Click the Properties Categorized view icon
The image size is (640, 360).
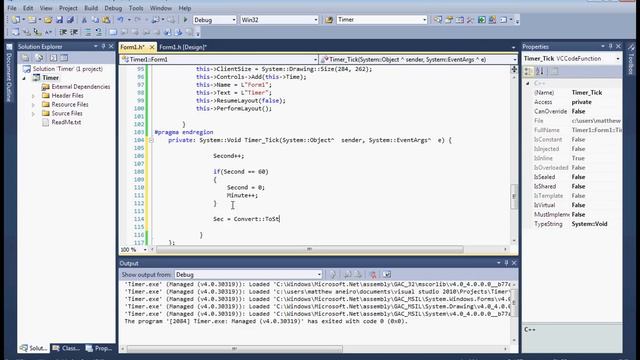pyautogui.click(x=528, y=71)
